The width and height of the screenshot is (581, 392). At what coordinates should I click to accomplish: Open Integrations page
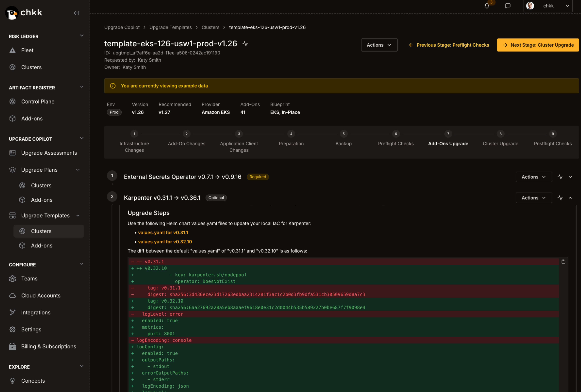36,313
